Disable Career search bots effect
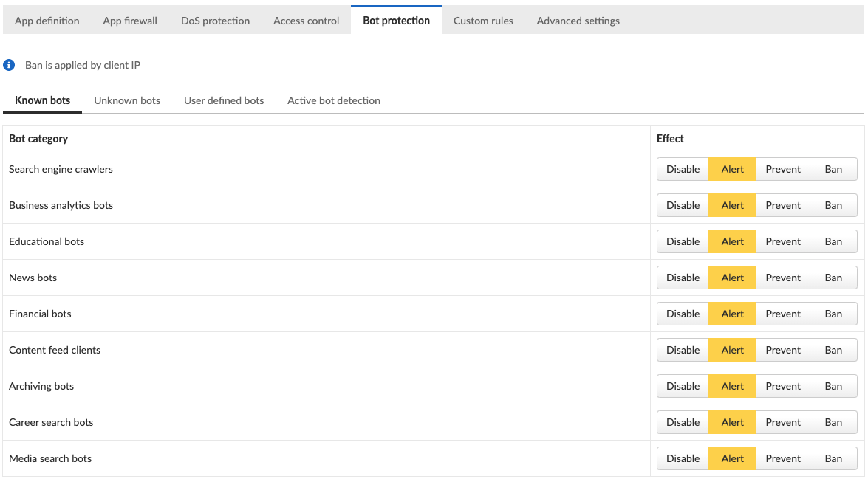Viewport: 868px width, 479px height. click(683, 423)
